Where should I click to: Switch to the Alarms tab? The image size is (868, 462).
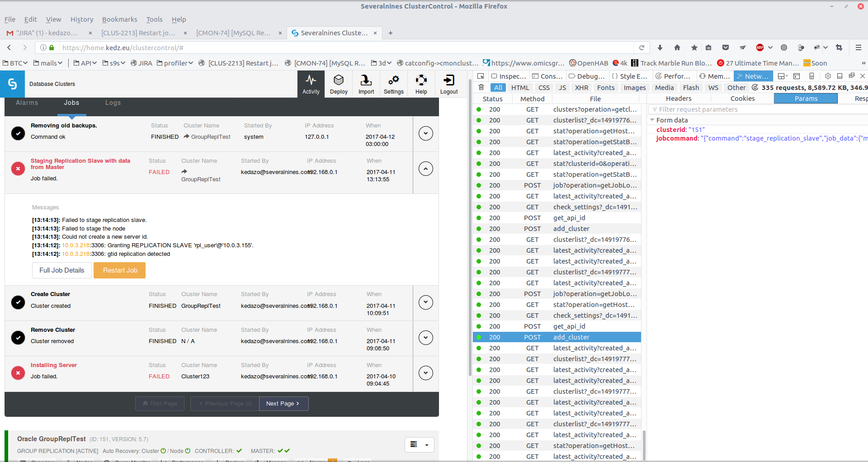pos(27,103)
